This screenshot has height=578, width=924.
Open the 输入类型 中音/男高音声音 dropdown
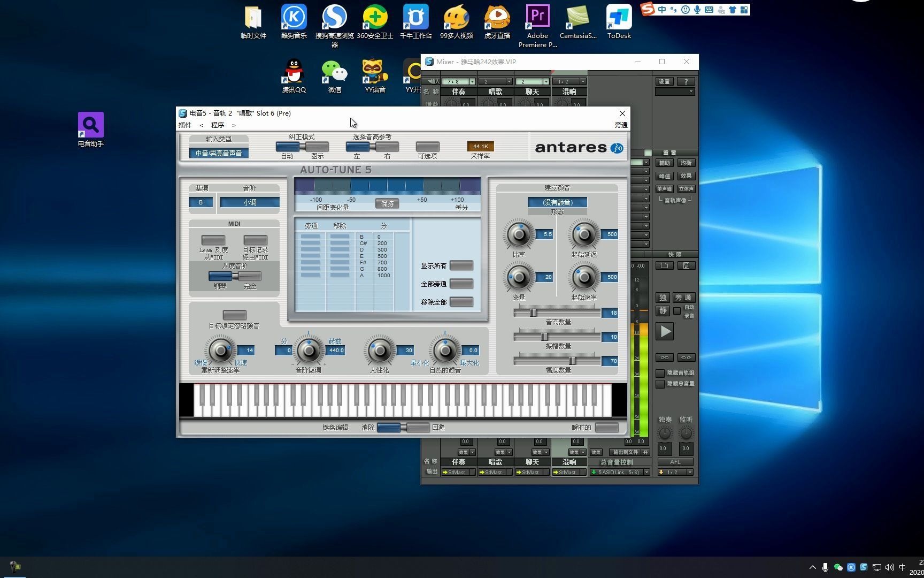(x=218, y=153)
